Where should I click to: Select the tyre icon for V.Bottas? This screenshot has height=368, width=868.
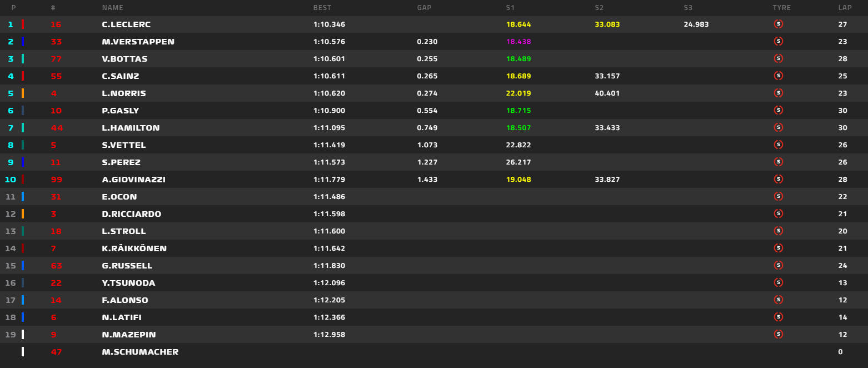[x=778, y=59]
